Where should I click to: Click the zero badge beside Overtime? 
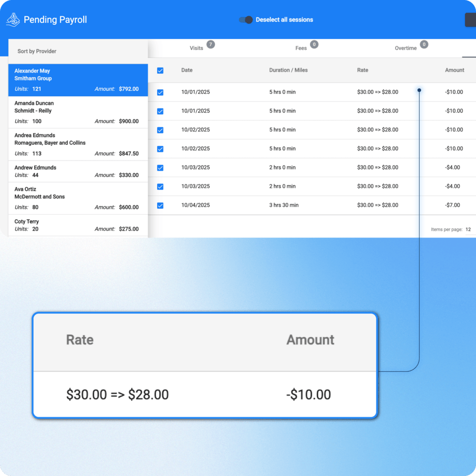(x=424, y=44)
